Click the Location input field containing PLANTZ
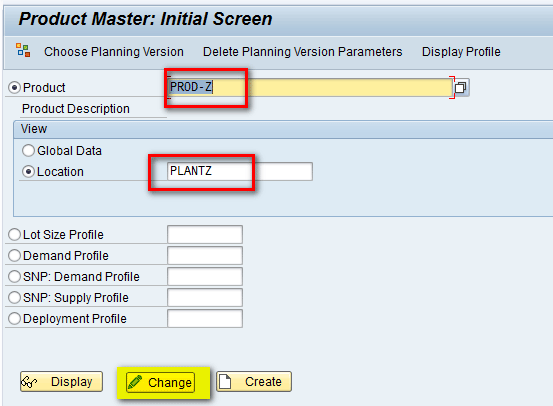The image size is (553, 406). (240, 171)
